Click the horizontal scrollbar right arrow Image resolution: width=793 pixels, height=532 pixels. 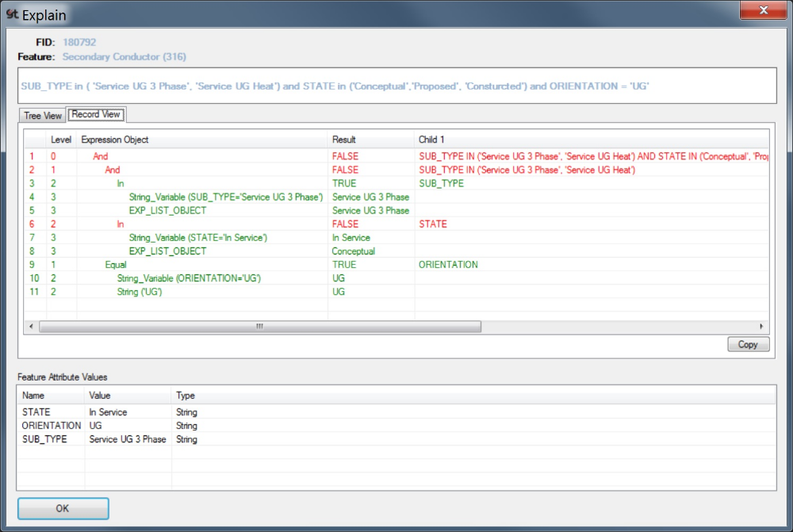pos(761,327)
